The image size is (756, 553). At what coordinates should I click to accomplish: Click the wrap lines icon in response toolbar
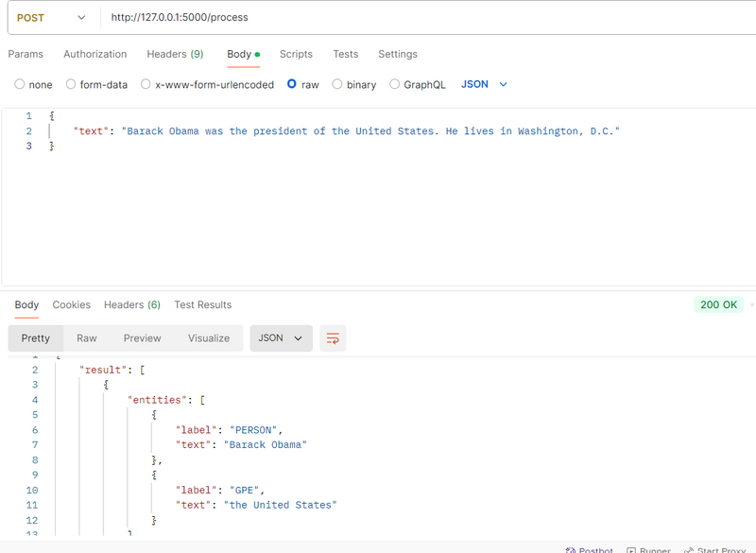(332, 338)
